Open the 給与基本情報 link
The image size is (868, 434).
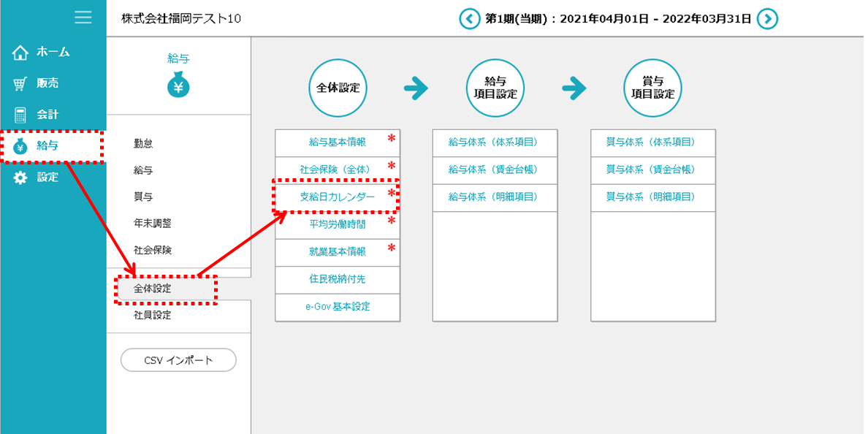(x=337, y=142)
